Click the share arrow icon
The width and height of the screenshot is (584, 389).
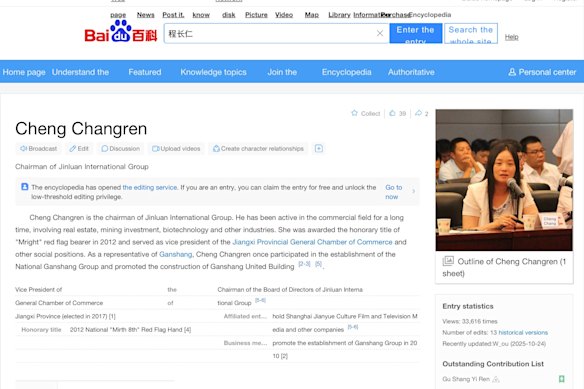click(418, 113)
